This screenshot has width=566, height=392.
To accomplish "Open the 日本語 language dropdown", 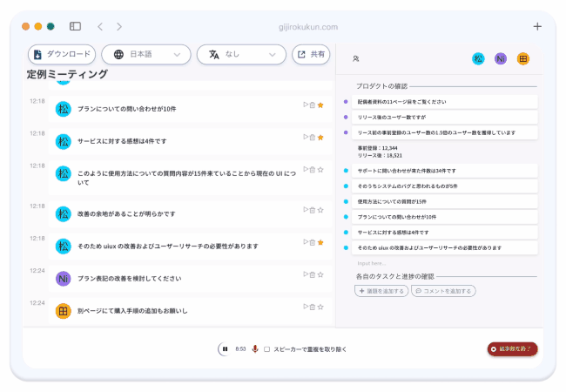I will tap(145, 54).
